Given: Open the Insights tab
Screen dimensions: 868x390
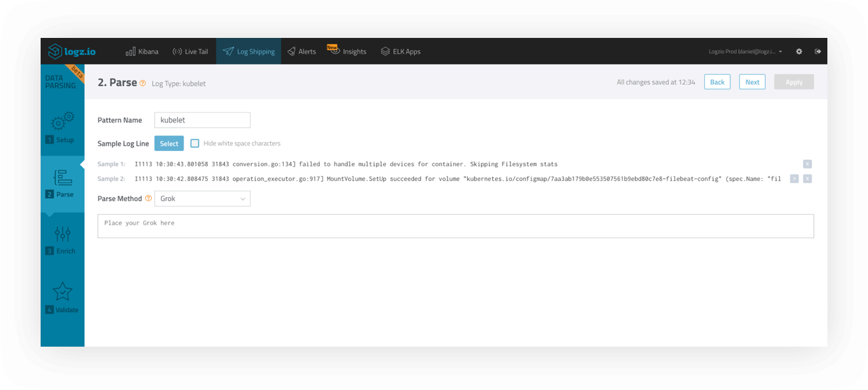Looking at the screenshot, I should pyautogui.click(x=347, y=51).
